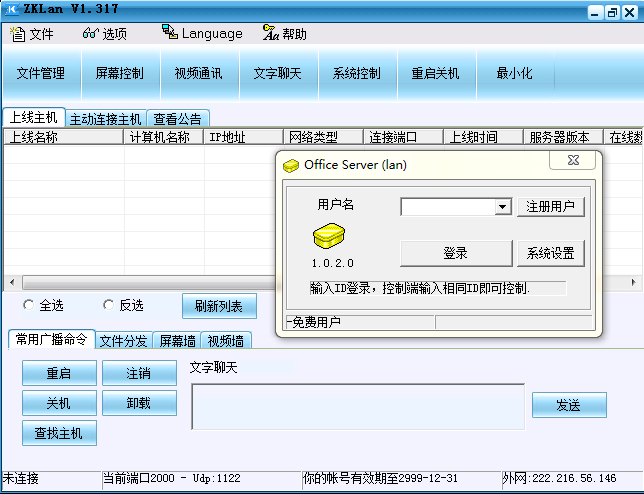644x494 pixels.
Task: Open the Language menu
Action: (202, 33)
